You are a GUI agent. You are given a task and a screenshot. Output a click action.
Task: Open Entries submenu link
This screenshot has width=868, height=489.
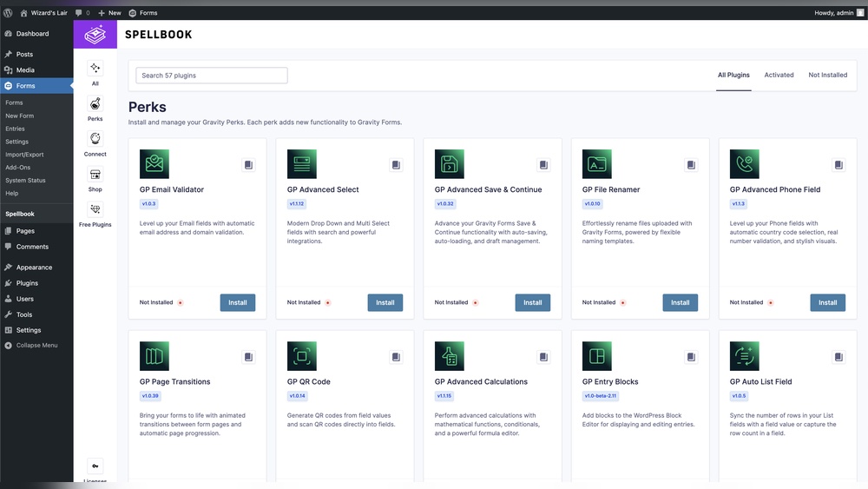pos(15,129)
